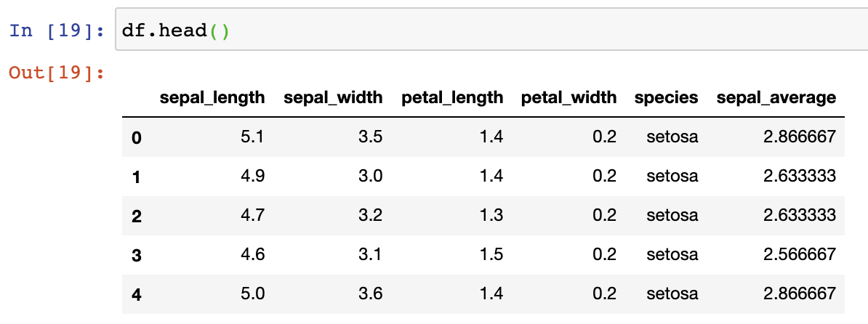Click sepal_width value 3.0 in row 1
Image resolution: width=868 pixels, height=324 pixels.
(369, 176)
